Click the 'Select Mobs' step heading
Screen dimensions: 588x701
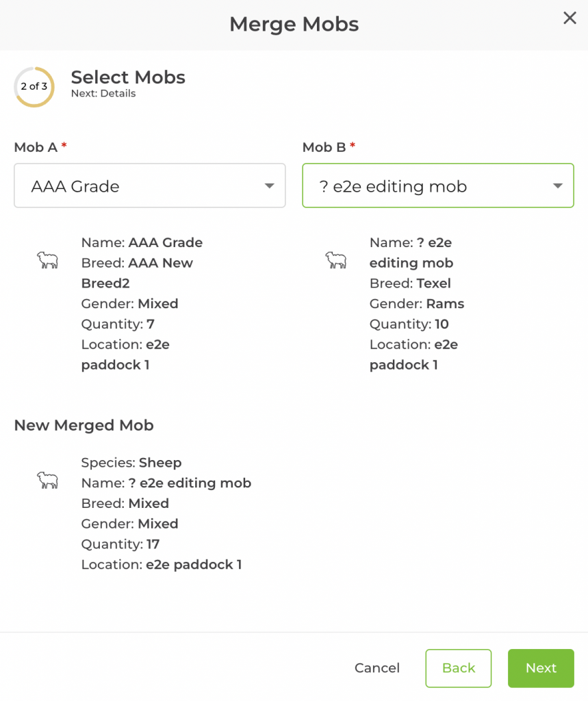tap(128, 77)
